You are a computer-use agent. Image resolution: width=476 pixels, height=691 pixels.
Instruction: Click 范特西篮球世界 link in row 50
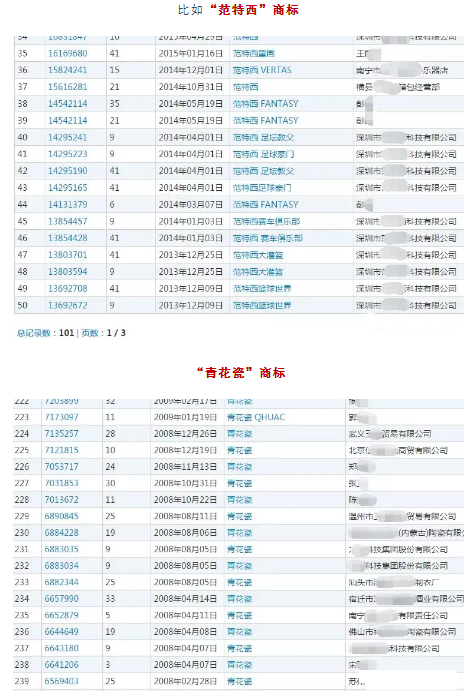[x=262, y=305]
